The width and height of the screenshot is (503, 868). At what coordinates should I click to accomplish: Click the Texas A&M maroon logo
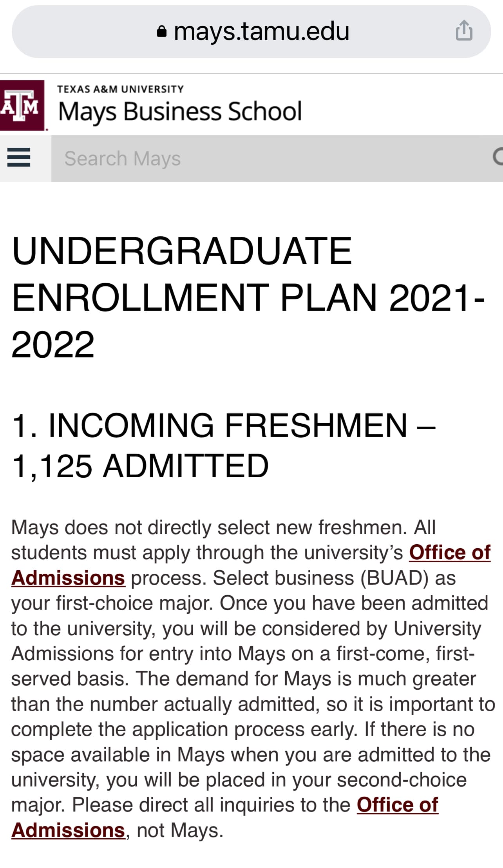pyautogui.click(x=22, y=105)
